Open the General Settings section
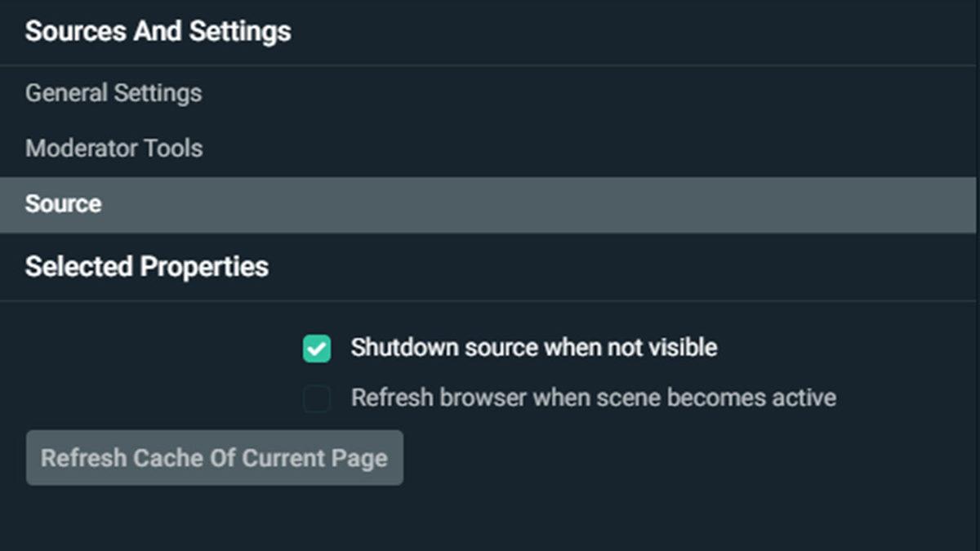Screen dimensions: 980x551 [x=114, y=93]
